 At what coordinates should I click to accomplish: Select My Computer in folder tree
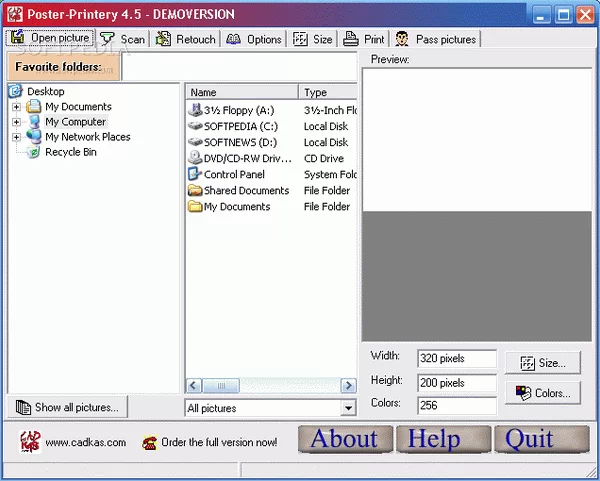point(75,122)
